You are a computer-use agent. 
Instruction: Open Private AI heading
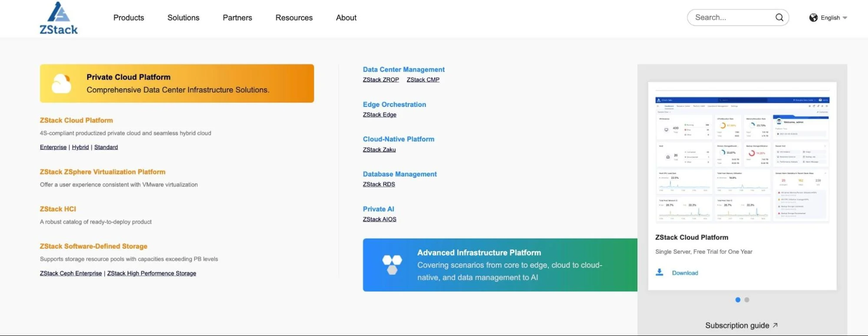click(x=379, y=209)
